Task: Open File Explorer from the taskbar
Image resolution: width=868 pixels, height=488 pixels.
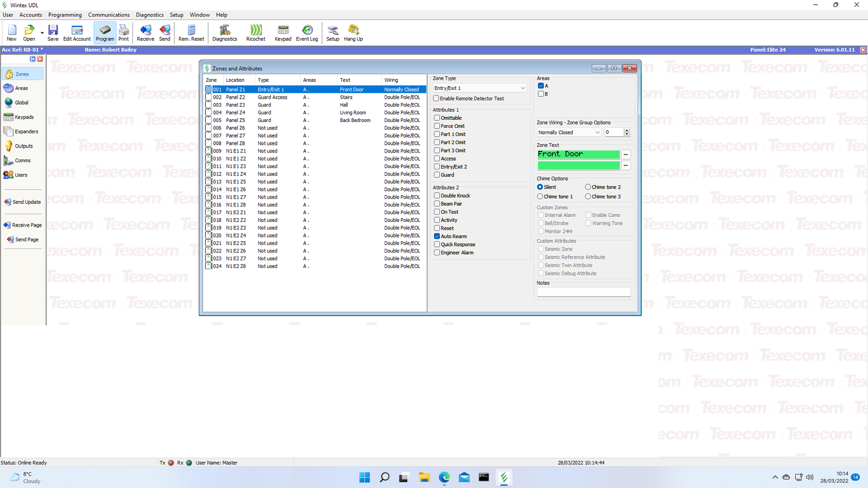Action: pos(424,477)
